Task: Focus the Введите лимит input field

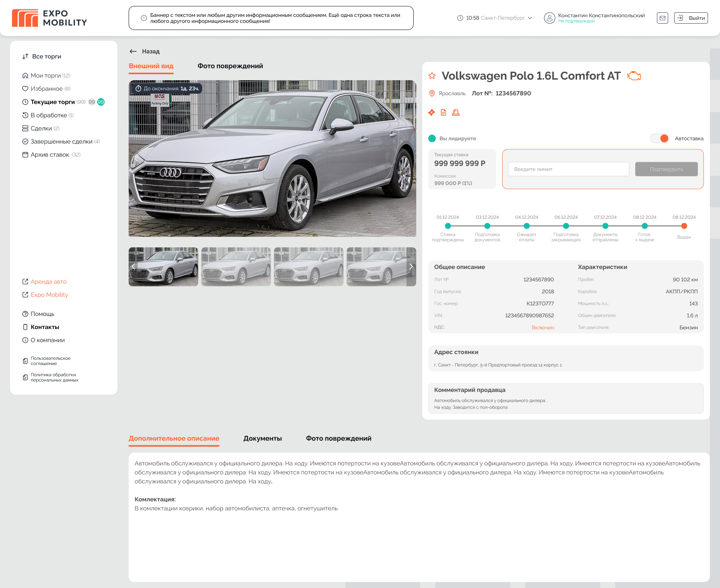Action: [568, 169]
